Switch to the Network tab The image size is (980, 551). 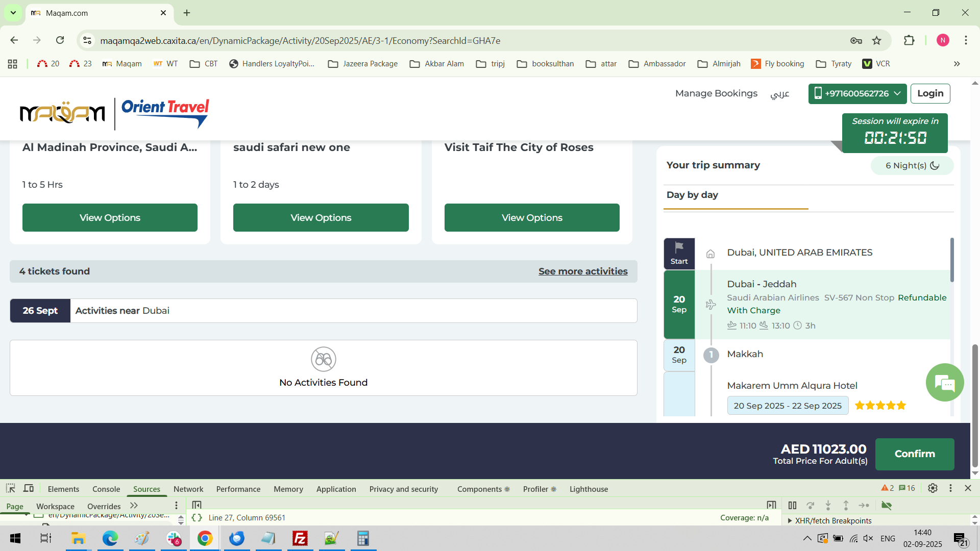point(188,489)
